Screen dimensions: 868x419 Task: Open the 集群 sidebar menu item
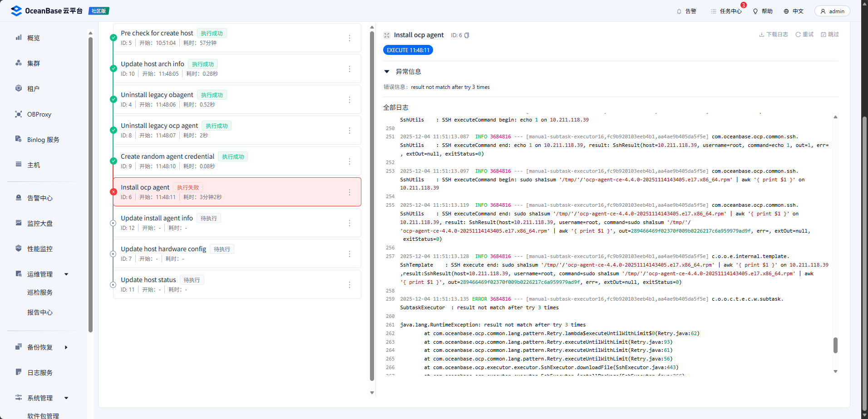click(x=33, y=63)
